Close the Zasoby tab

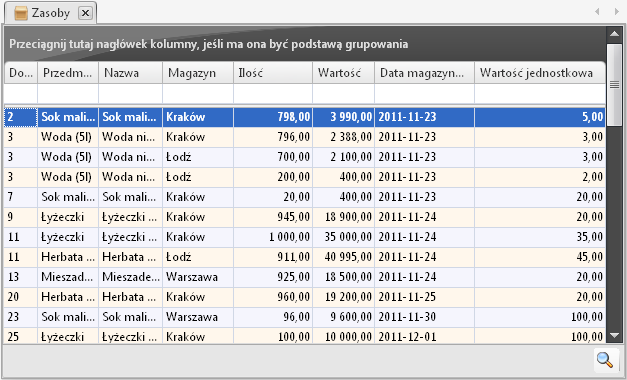(85, 13)
